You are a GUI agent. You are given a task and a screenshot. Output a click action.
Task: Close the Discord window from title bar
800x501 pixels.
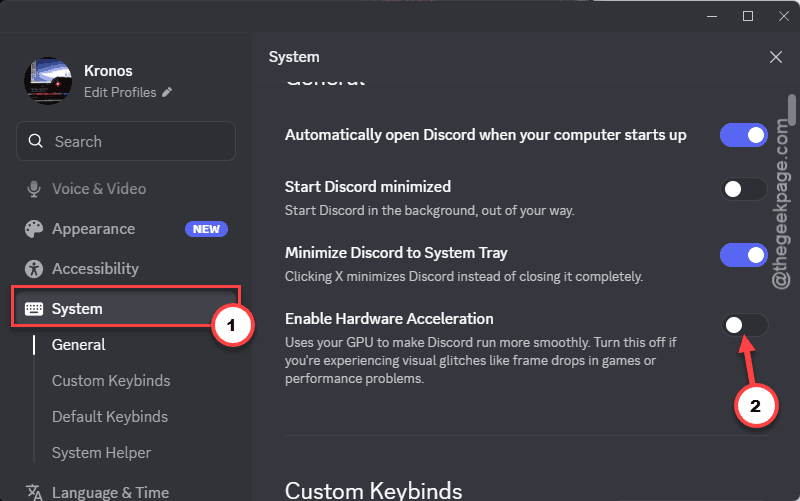pos(784,16)
